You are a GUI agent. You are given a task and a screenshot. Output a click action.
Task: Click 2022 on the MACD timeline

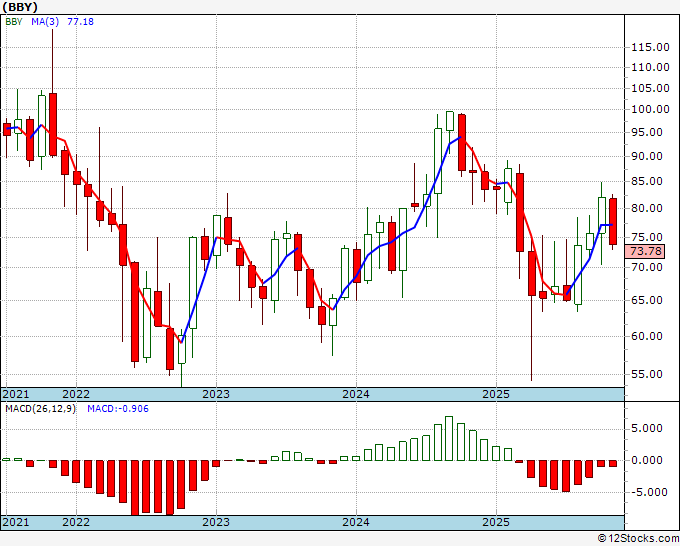click(x=76, y=522)
